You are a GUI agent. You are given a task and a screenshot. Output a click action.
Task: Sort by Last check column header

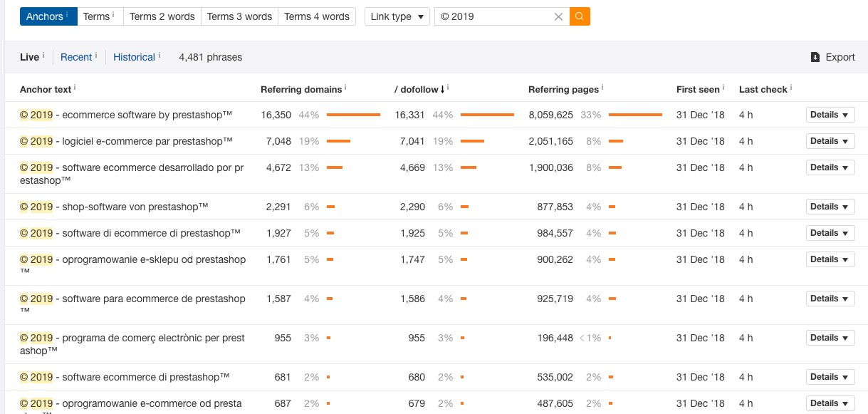(763, 89)
